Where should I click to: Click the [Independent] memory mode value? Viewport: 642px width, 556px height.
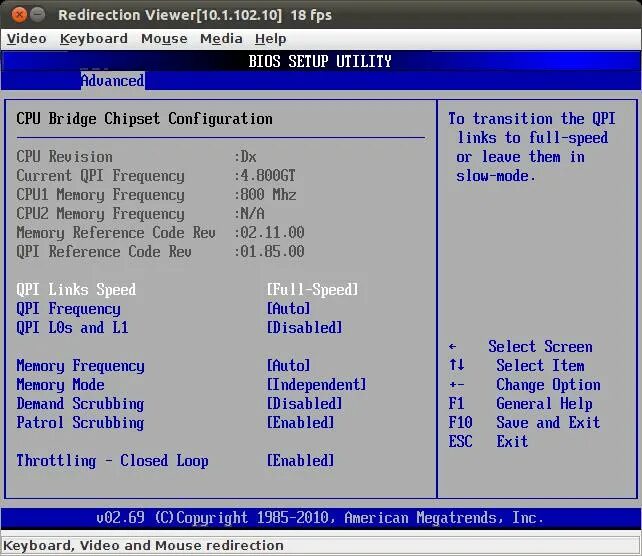pyautogui.click(x=316, y=384)
